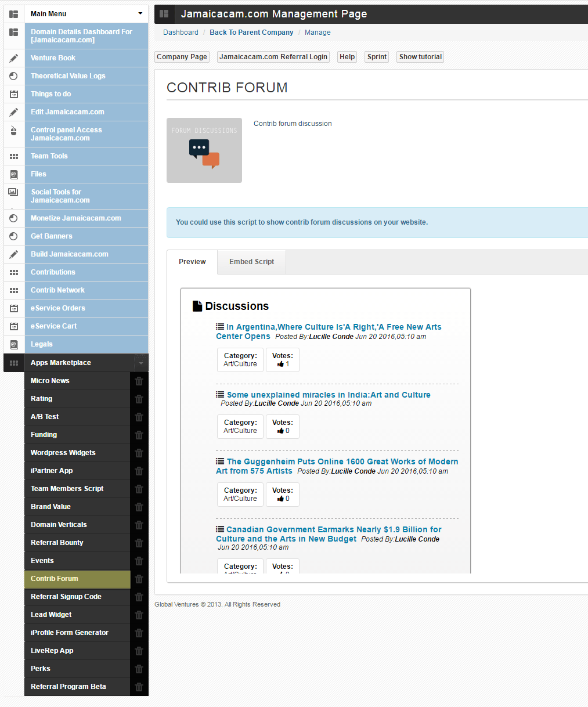Screen dimensions: 588x707
Task: Open Jamaicacam.com Referral Login button
Action: coord(273,57)
